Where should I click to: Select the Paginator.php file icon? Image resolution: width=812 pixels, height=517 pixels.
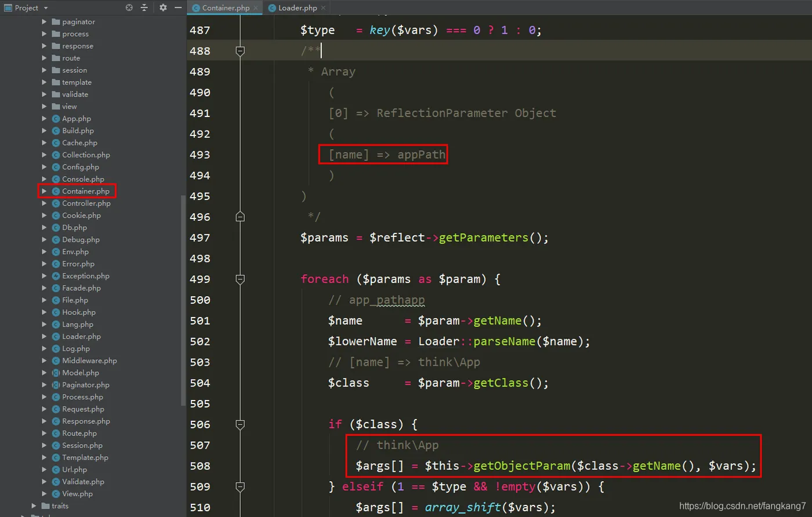pyautogui.click(x=56, y=385)
